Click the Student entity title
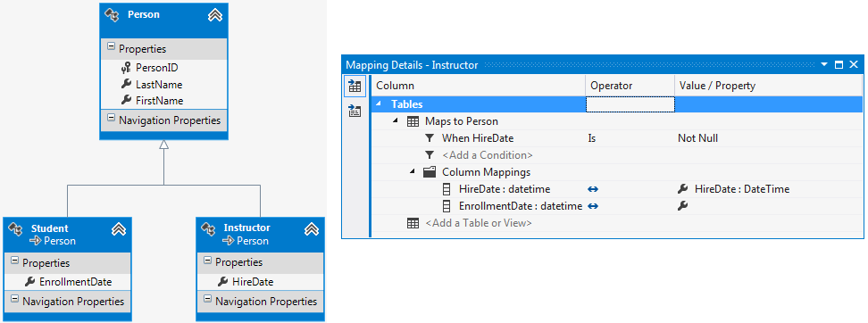Screen dimensions: 868x323 coord(50,228)
